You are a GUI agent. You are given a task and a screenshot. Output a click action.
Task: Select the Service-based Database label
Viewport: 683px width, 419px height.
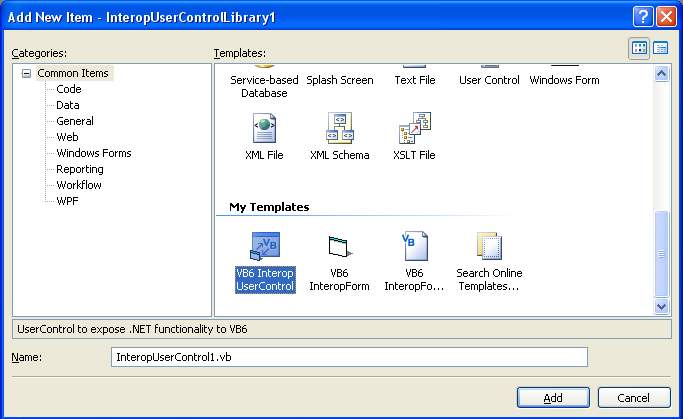[x=264, y=87]
